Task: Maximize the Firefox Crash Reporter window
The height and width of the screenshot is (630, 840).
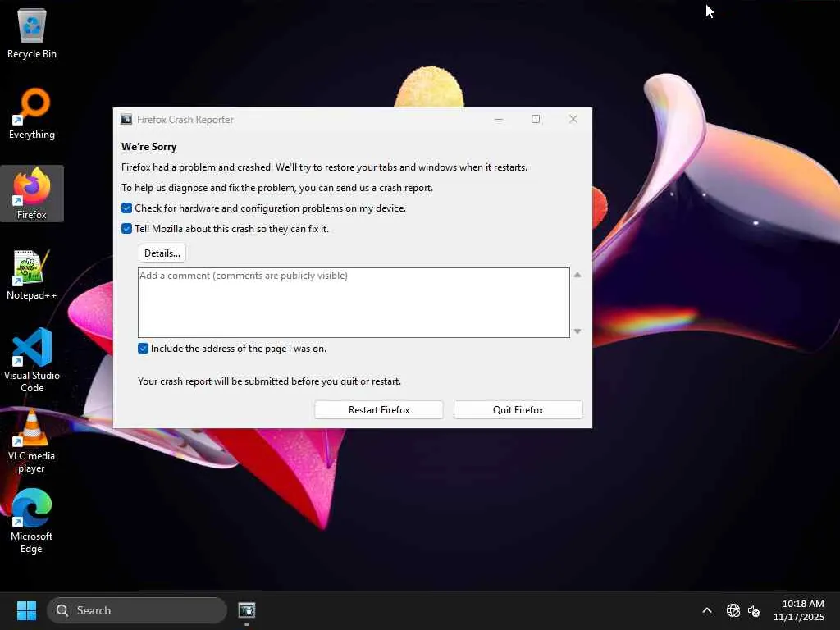Action: point(536,120)
